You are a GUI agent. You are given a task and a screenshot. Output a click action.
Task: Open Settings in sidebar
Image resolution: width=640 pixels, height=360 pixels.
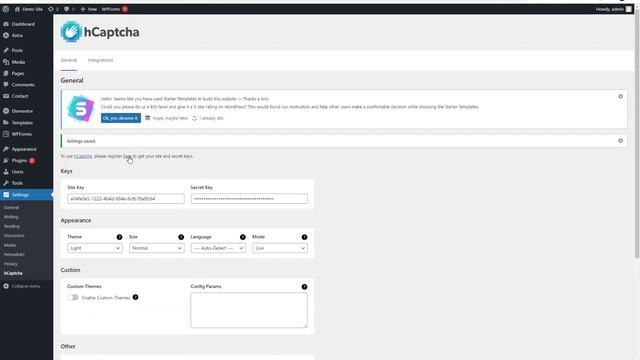pyautogui.click(x=26, y=195)
